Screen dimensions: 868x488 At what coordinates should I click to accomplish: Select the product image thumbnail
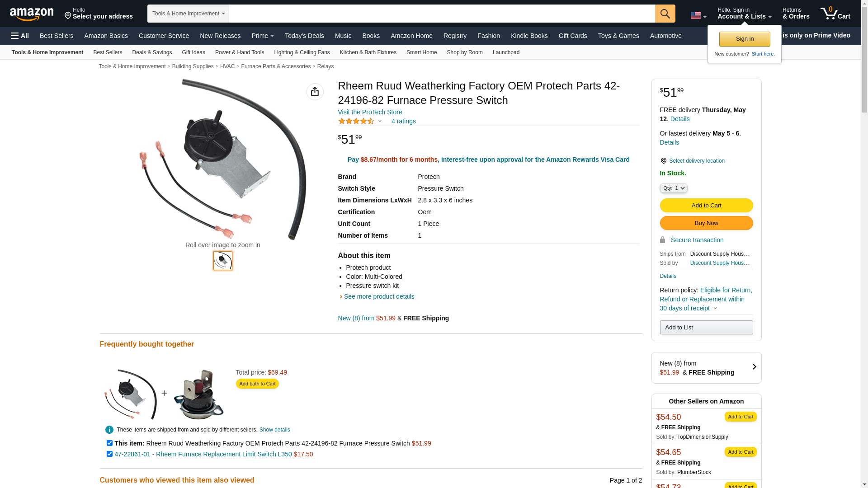point(223,261)
